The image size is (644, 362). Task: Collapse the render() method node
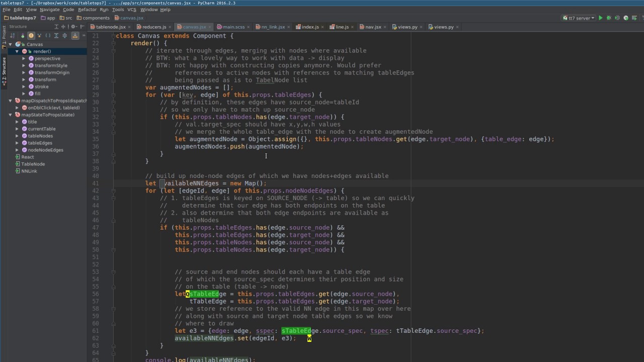point(17,51)
